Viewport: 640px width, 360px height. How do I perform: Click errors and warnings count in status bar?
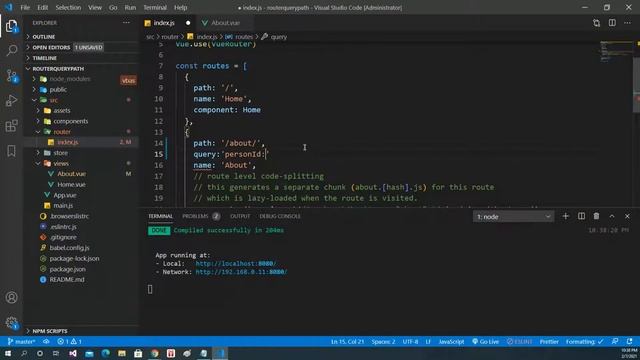(x=69, y=342)
